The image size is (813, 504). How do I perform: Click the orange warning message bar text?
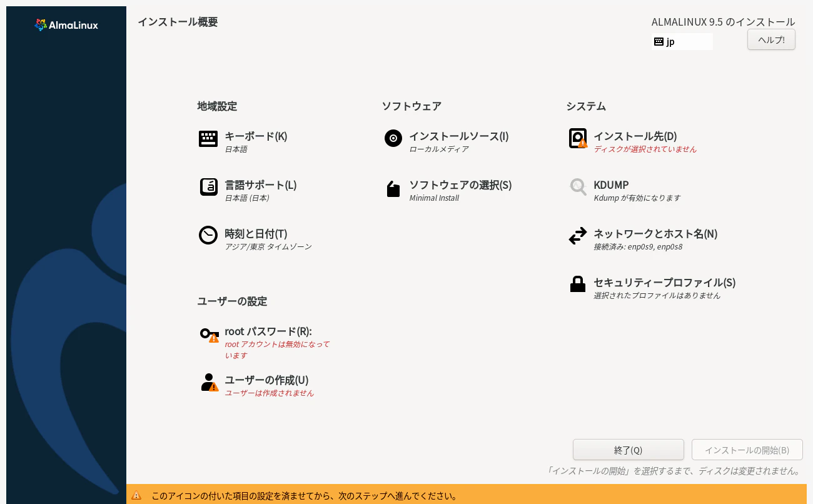click(304, 496)
